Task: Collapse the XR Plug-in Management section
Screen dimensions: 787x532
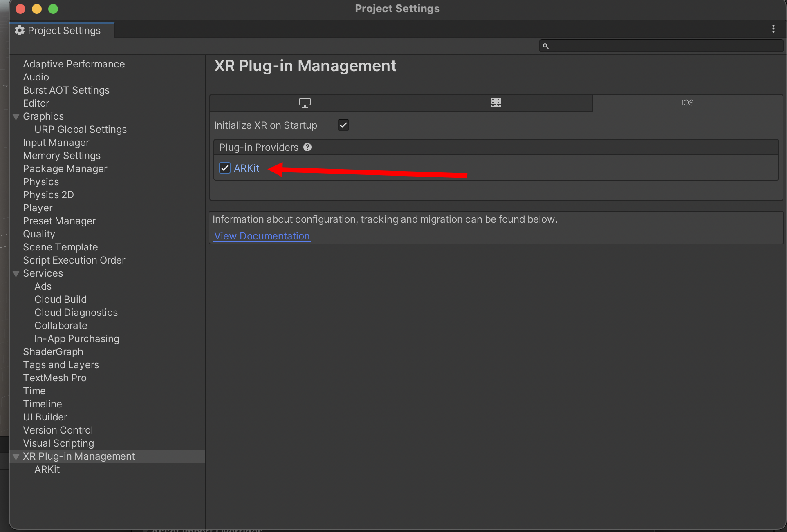Action: [16, 457]
